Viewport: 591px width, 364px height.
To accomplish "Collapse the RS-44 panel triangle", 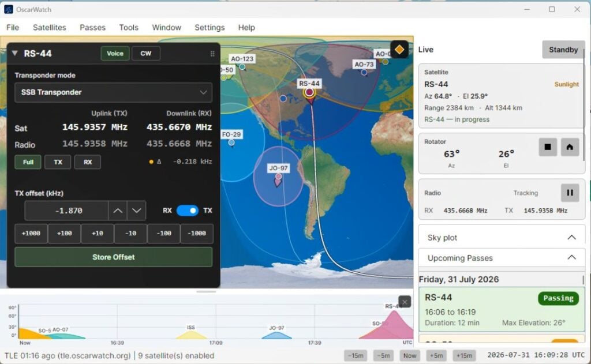I will 14,53.
